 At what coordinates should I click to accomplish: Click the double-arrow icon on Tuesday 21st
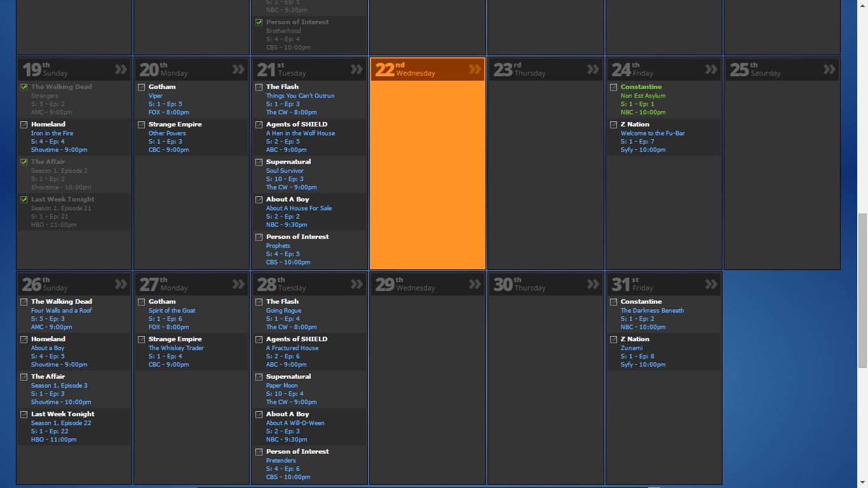pyautogui.click(x=357, y=69)
